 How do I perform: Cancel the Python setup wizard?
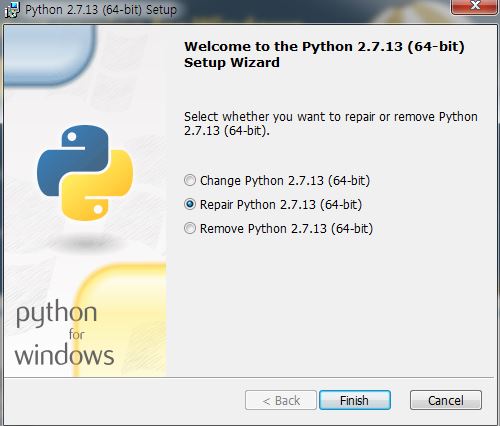pos(446,400)
